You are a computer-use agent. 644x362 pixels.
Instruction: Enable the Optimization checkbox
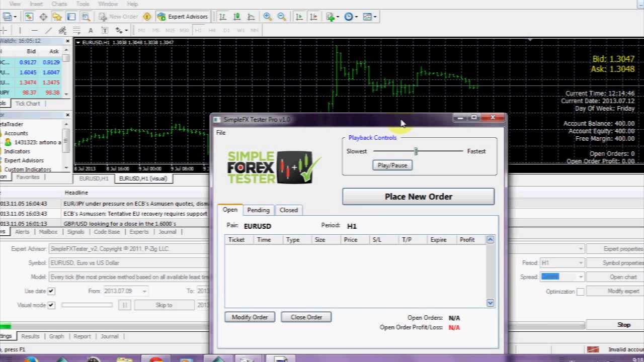coord(580,292)
